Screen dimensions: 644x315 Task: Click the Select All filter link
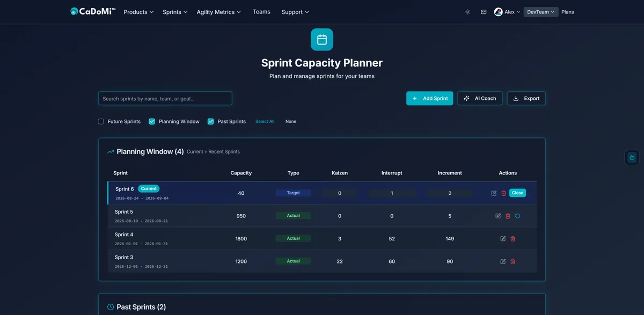tap(265, 121)
